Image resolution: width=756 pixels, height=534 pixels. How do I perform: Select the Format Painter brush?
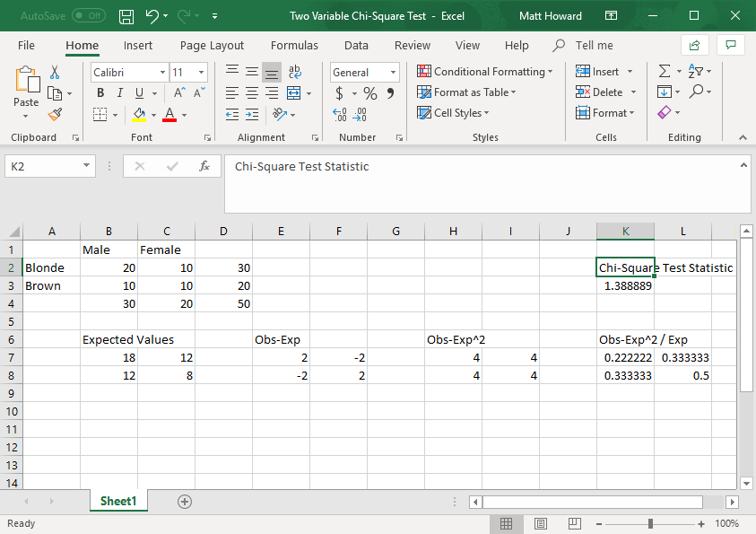[55, 114]
